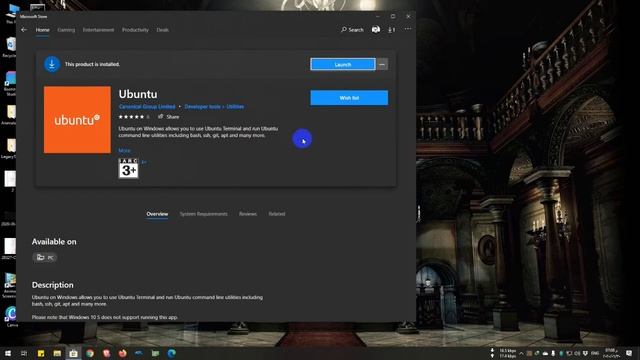Viewport: 640px width, 360px height.
Task: Open Task View on the taskbar
Action: pyautogui.click(x=24, y=353)
